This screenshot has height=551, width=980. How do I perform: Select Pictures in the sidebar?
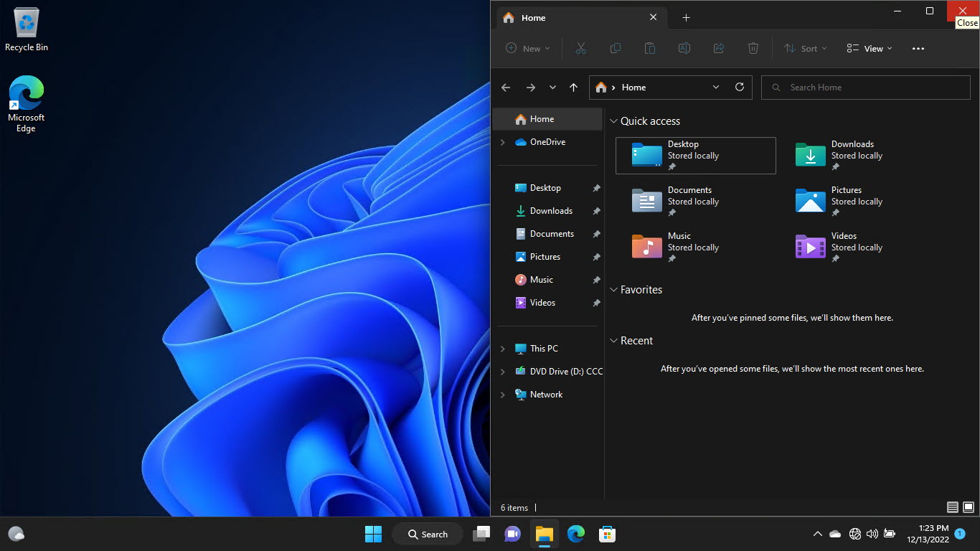pos(545,256)
